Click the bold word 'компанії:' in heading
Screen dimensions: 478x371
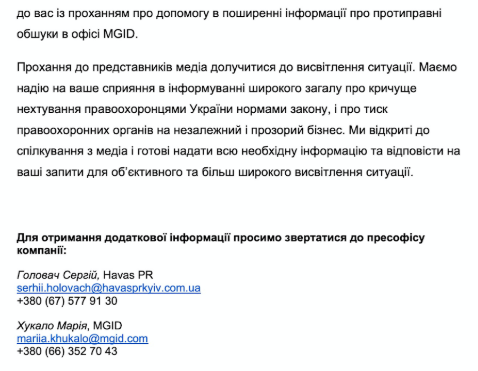(42, 250)
